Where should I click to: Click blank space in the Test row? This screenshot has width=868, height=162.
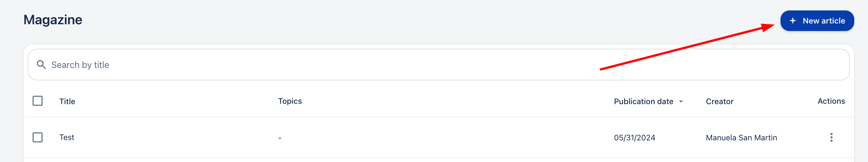[x=447, y=137]
